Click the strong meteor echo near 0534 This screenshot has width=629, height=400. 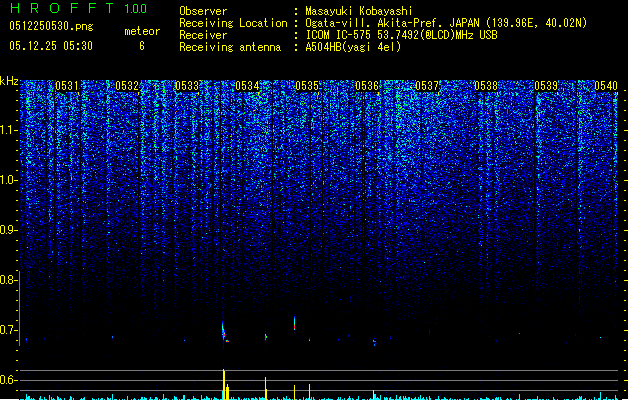224,331
